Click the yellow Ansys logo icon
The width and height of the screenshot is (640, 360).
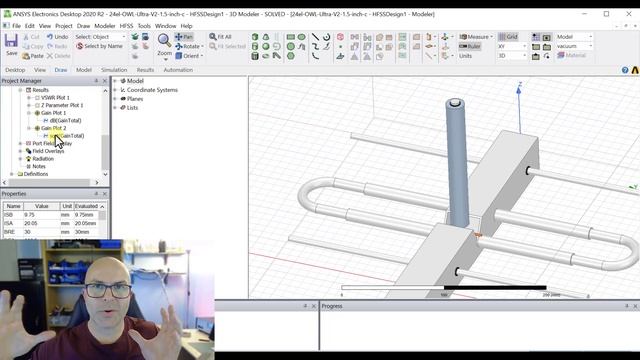[x=636, y=70]
